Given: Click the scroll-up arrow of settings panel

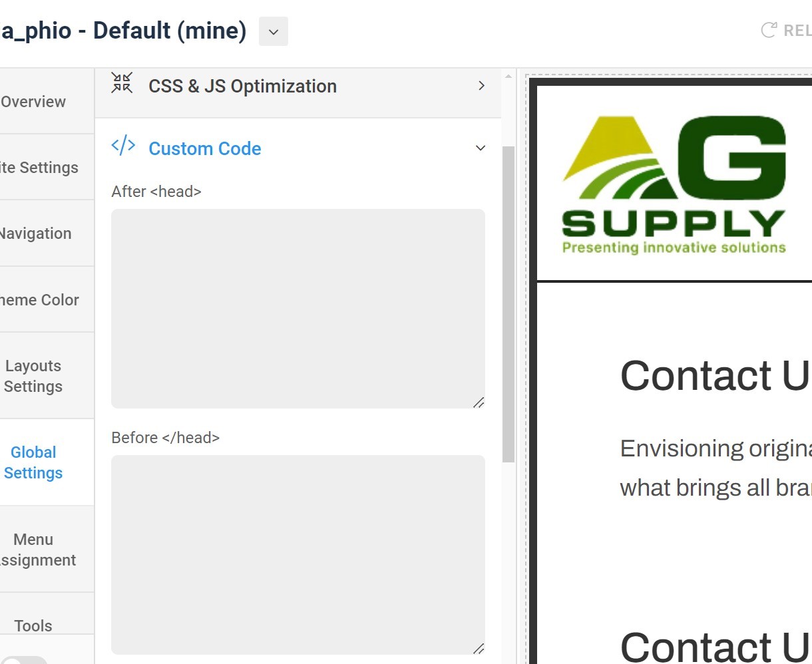Looking at the screenshot, I should [x=508, y=77].
